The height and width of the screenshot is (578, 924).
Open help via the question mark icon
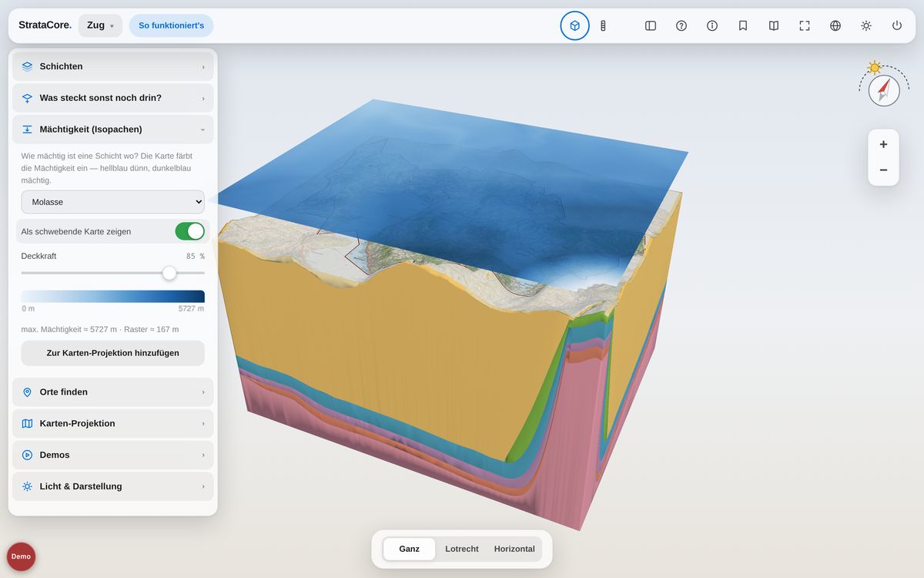pos(681,25)
